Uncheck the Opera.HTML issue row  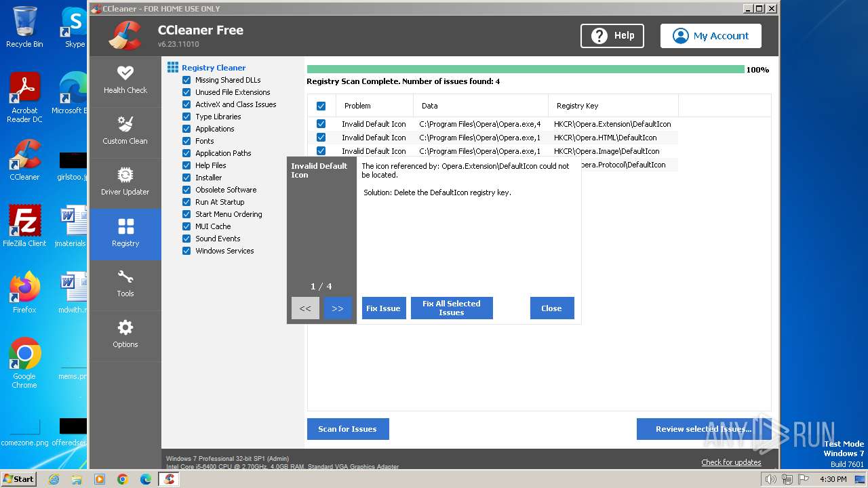(321, 138)
